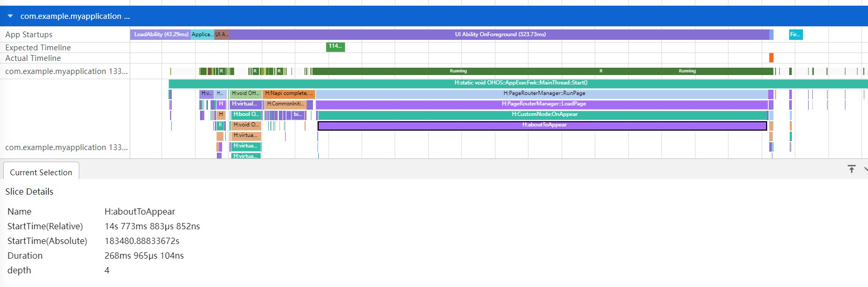The width and height of the screenshot is (868, 287).
Task: Select the purple H:virtual... slice
Action: (x=245, y=104)
